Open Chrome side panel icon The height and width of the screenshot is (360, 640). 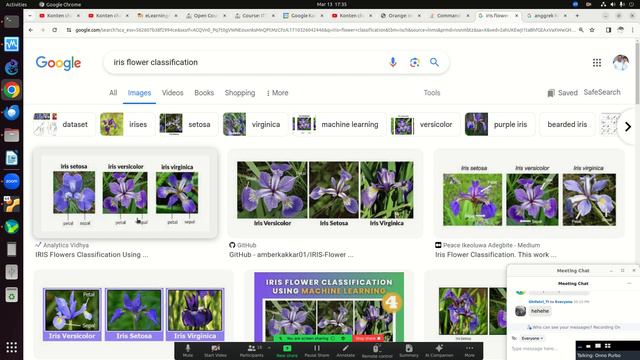pyautogui.click(x=608, y=30)
